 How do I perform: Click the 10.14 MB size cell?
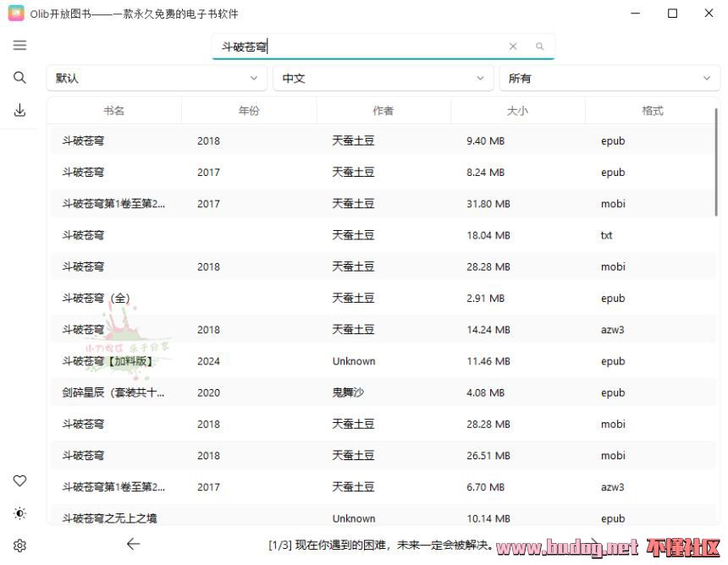488,518
